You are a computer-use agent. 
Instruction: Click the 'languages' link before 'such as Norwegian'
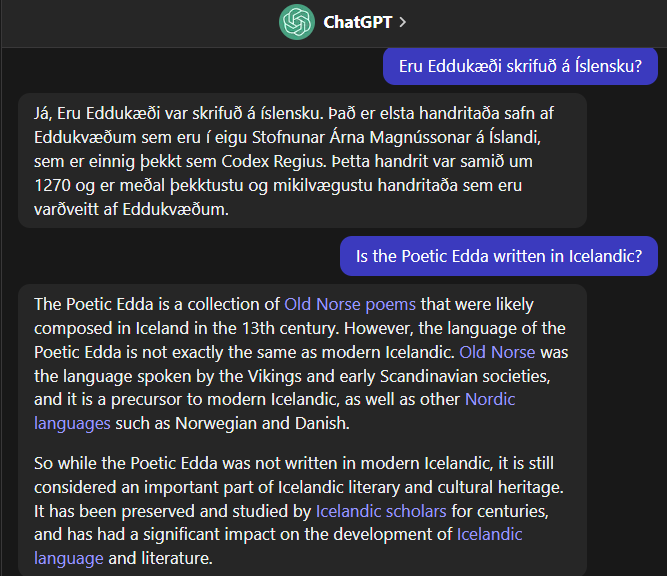coord(72,423)
